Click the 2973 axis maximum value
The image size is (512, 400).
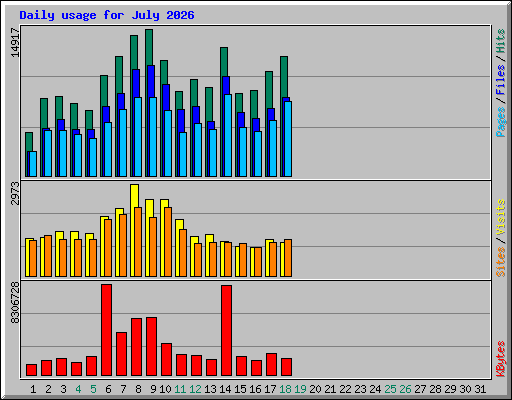tap(16, 193)
